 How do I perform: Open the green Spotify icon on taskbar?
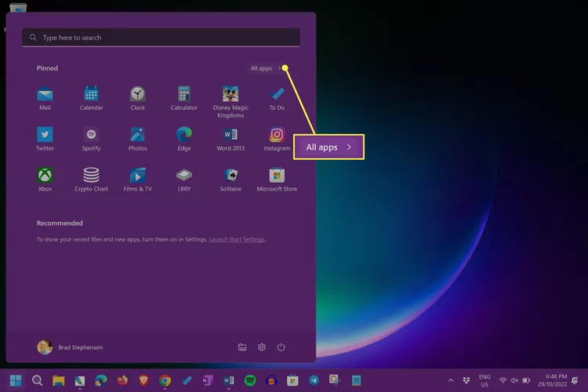click(250, 380)
